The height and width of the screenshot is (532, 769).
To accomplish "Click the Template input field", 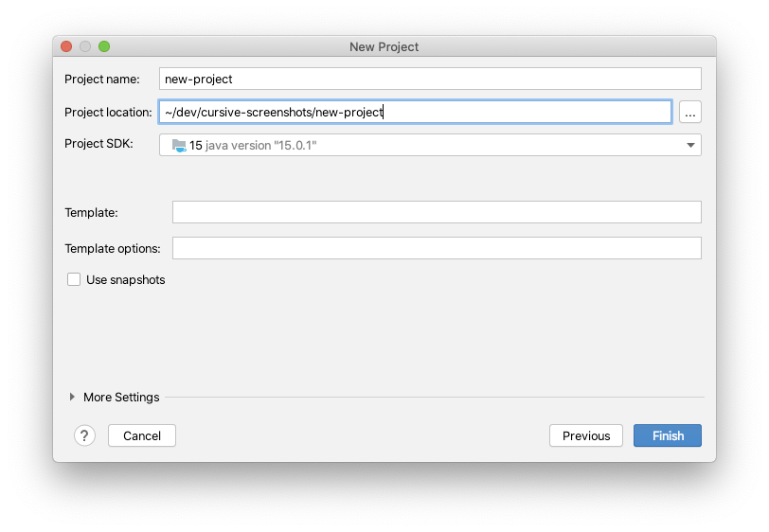I will 437,212.
